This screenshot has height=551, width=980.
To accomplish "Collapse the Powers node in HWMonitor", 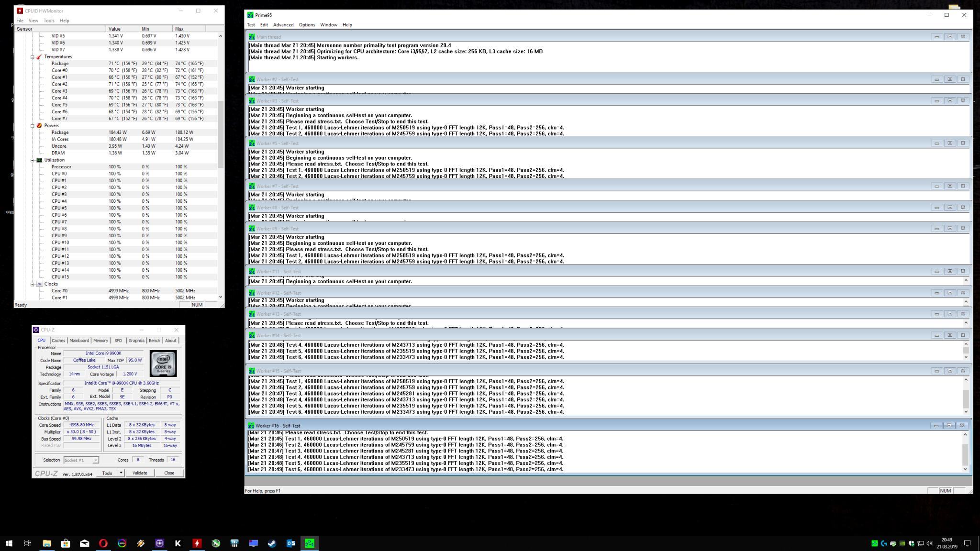I will [x=33, y=126].
